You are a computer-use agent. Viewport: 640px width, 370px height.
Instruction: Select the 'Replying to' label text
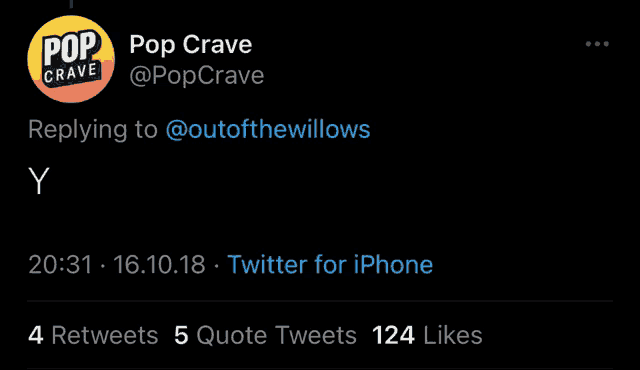coord(93,130)
